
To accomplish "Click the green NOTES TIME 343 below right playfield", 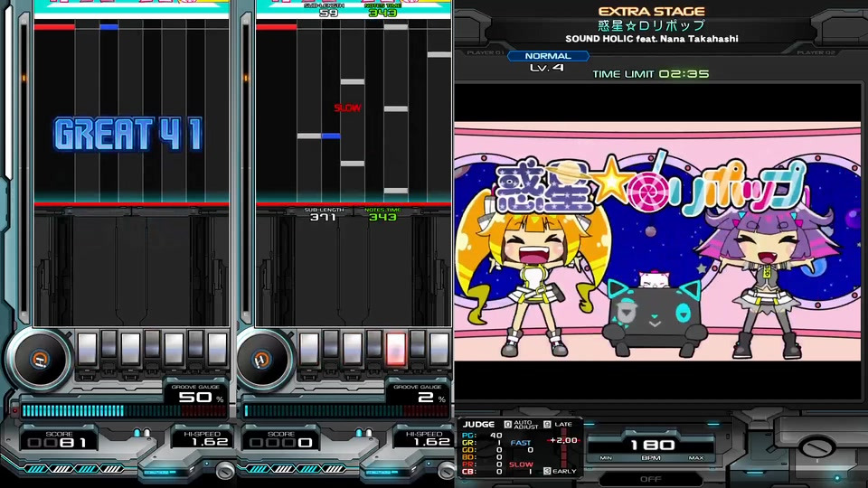I will click(382, 217).
